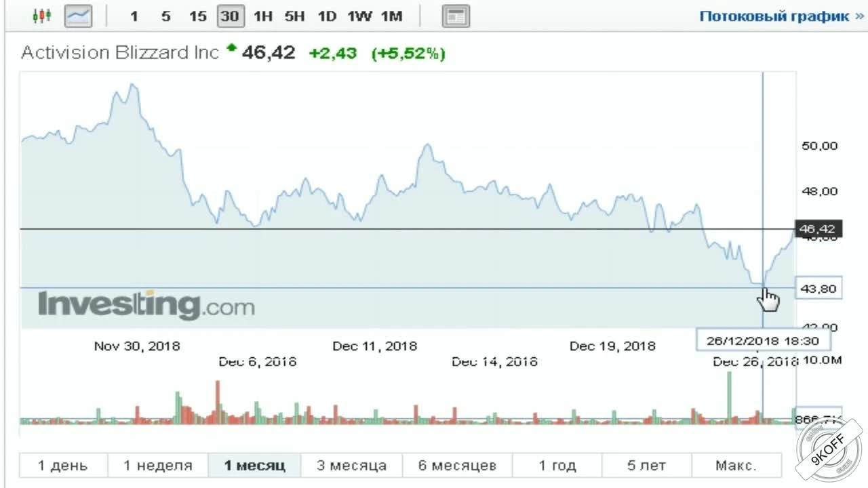Choose the 15 minute interval
The height and width of the screenshot is (488, 868).
pyautogui.click(x=197, y=16)
